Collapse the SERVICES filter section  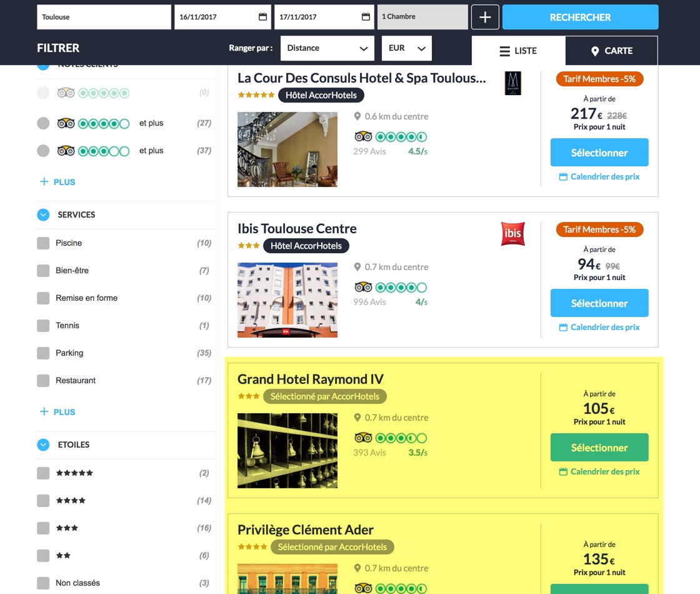point(43,215)
